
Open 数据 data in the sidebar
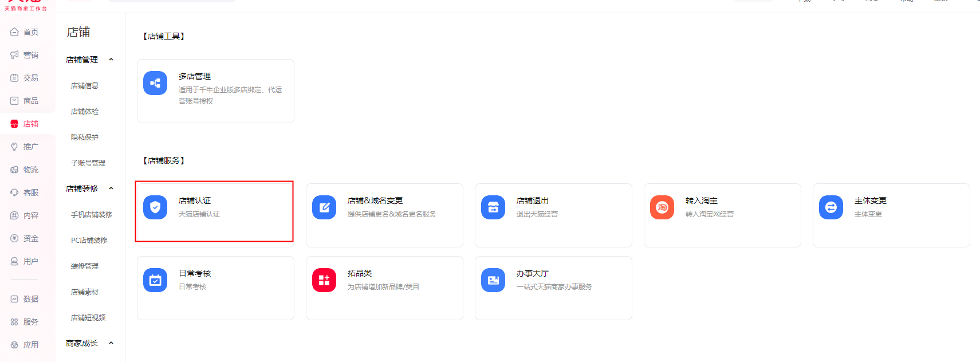tap(25, 299)
